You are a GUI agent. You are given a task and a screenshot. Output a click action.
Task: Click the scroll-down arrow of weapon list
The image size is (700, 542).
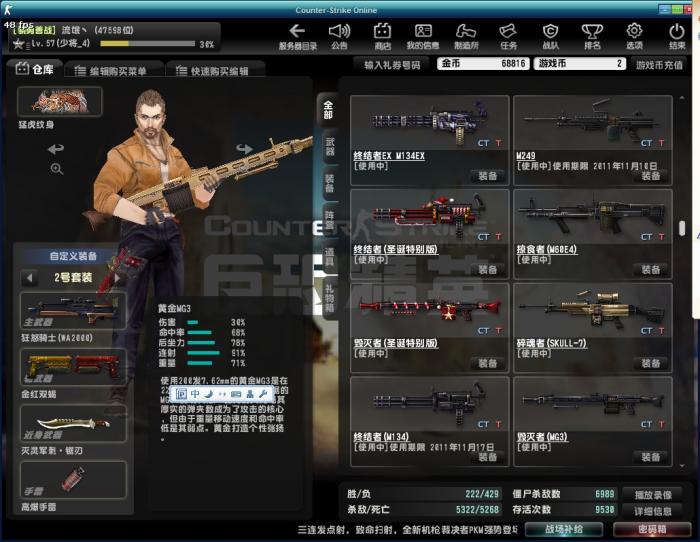click(682, 466)
